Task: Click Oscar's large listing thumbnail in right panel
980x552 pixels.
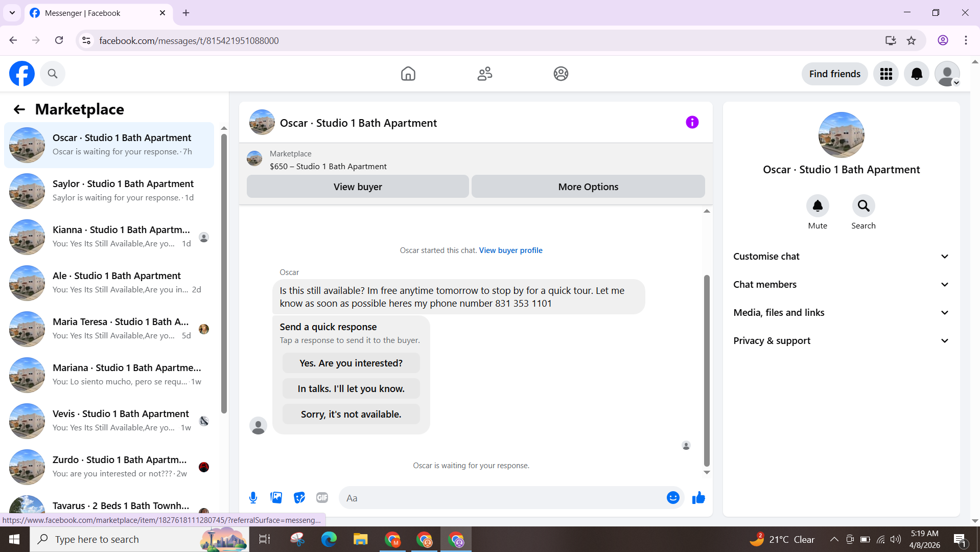Action: [x=841, y=135]
